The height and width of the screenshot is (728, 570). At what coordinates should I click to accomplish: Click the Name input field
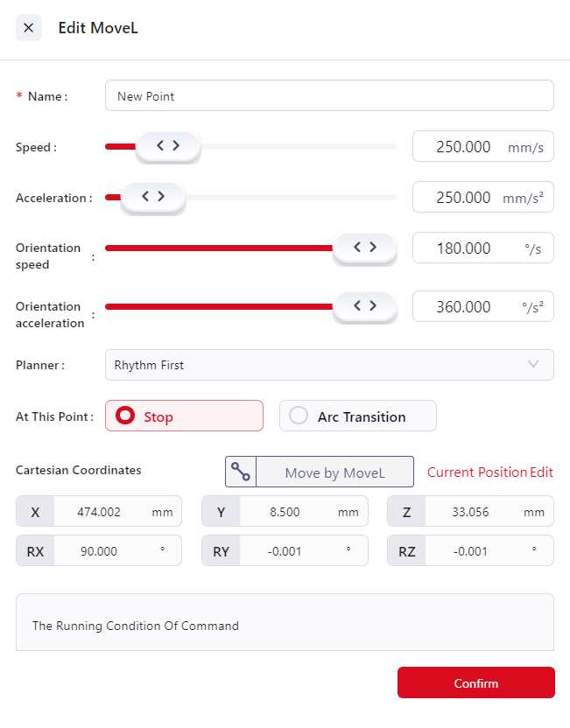click(328, 96)
